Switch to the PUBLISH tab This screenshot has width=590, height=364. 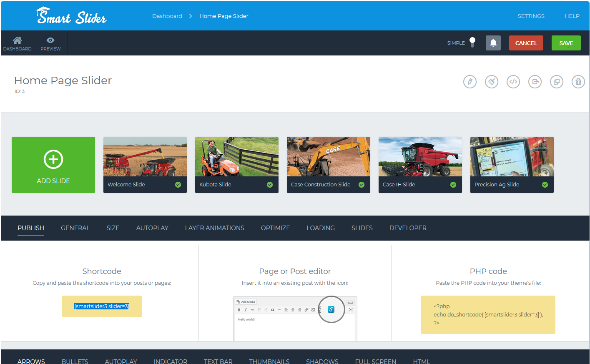point(31,228)
